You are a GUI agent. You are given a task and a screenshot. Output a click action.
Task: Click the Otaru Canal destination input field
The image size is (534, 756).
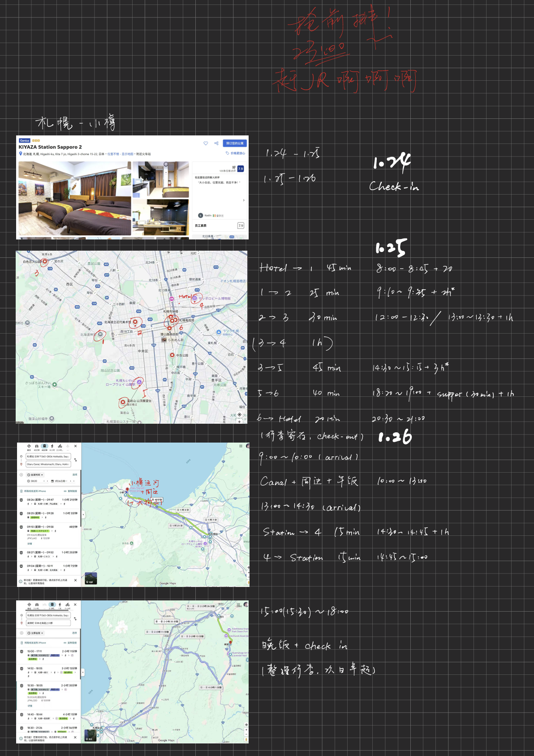[x=48, y=464]
